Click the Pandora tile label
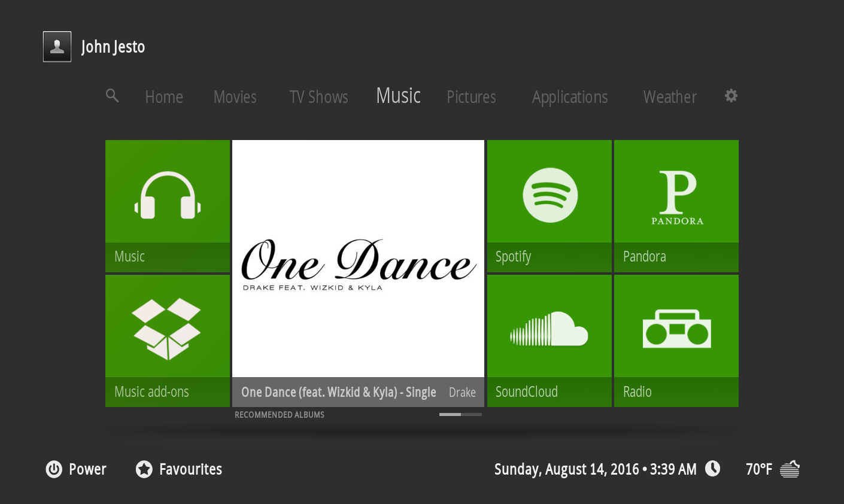Screen dimensions: 844x504 [645, 257]
